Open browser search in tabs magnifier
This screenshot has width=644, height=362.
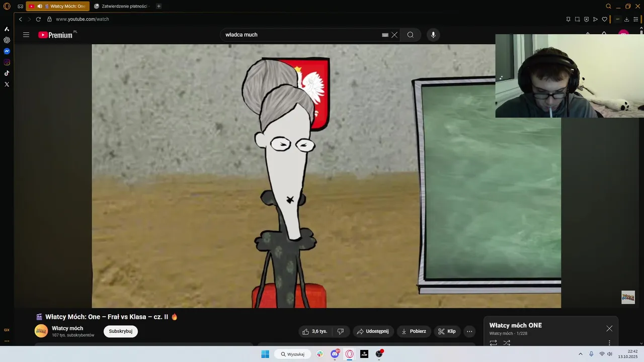tap(608, 7)
